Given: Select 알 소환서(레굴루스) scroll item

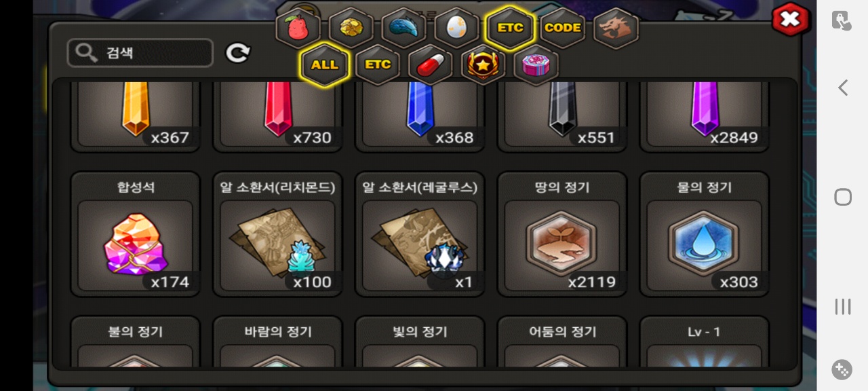Looking at the screenshot, I should [420, 234].
